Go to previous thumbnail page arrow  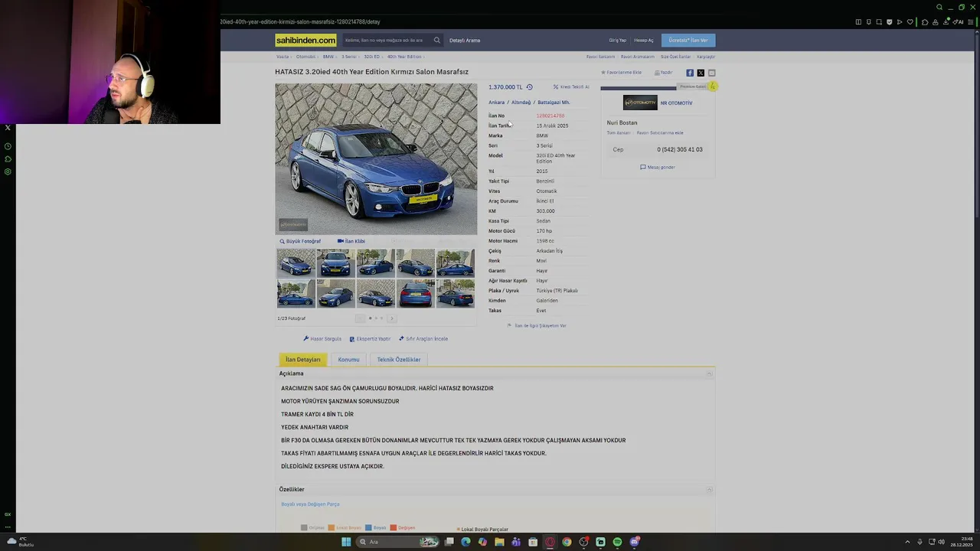coord(360,318)
